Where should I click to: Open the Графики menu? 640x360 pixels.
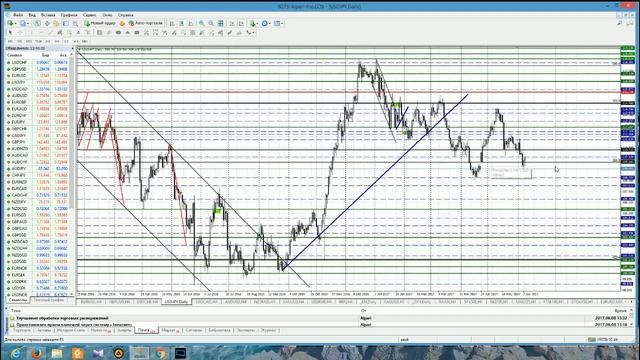click(69, 15)
